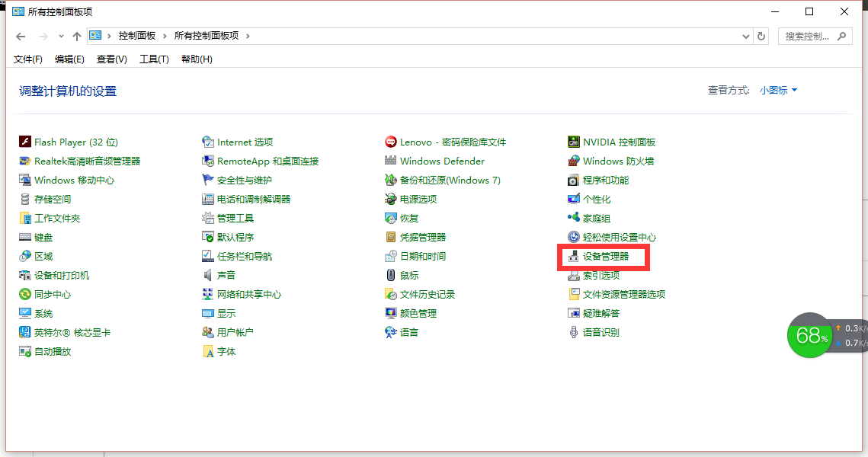Open 备份和还原(Windows 7) icon

point(391,180)
